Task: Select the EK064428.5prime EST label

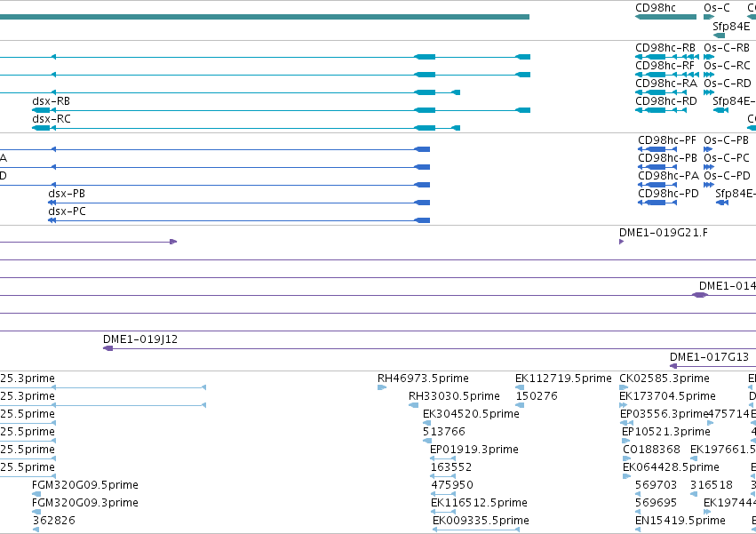Action: point(671,467)
